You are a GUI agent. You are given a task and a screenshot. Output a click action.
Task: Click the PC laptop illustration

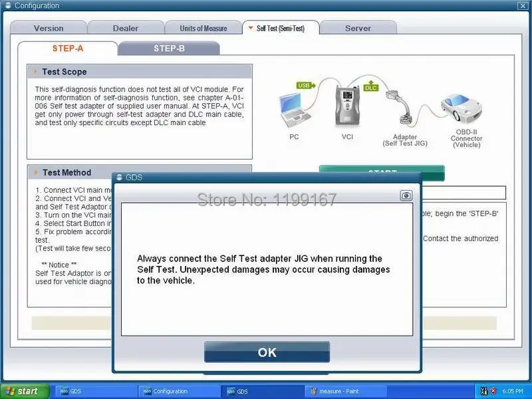coord(294,110)
